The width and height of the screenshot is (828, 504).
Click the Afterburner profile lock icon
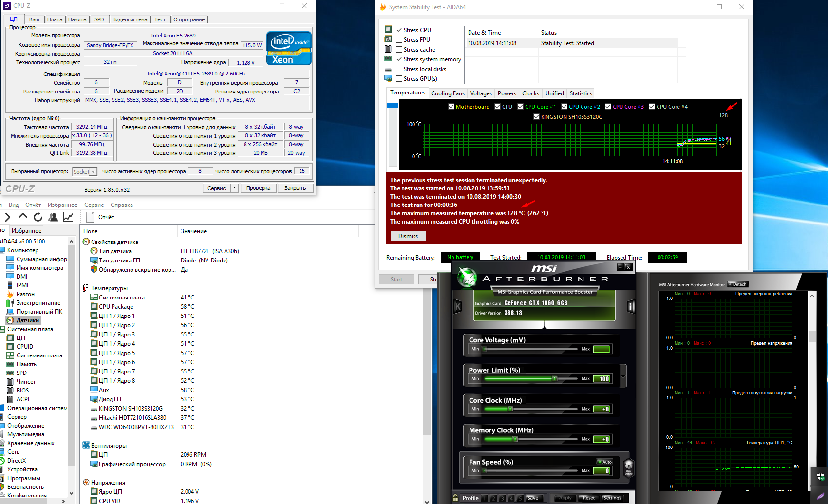(455, 498)
